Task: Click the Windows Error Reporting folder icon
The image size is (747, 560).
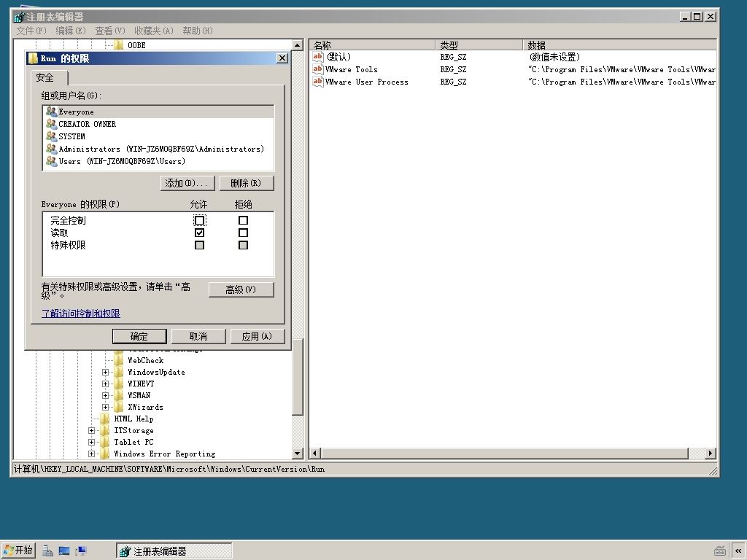Action: (x=105, y=454)
